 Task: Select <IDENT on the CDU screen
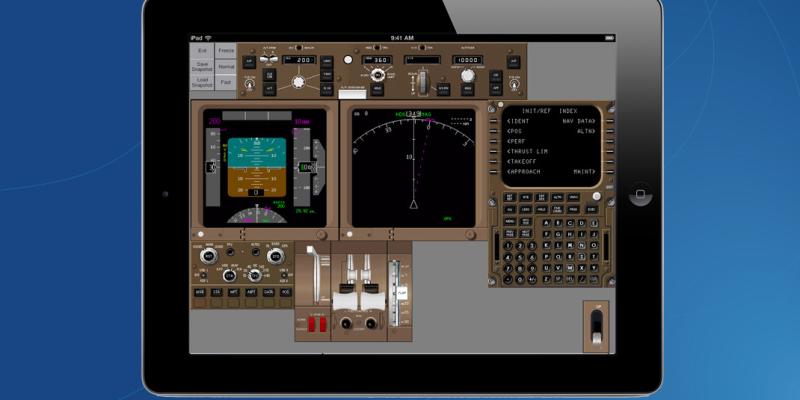click(x=518, y=121)
